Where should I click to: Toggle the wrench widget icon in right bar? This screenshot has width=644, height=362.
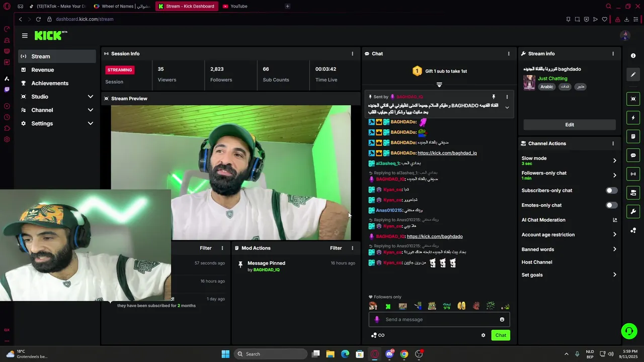pos(633,211)
